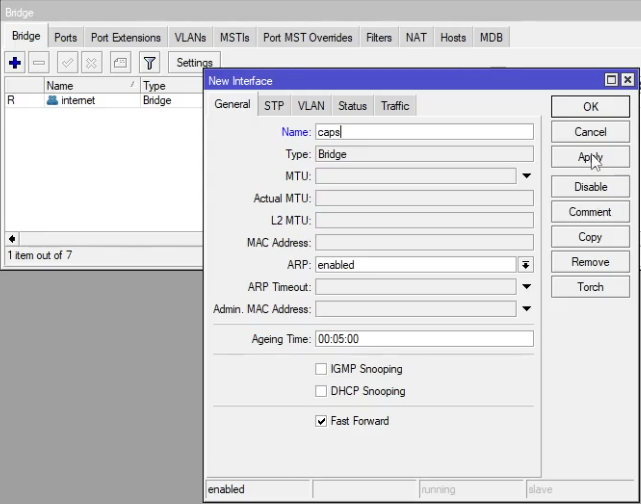Click the Torch button
The image size is (641, 504).
(x=590, y=287)
